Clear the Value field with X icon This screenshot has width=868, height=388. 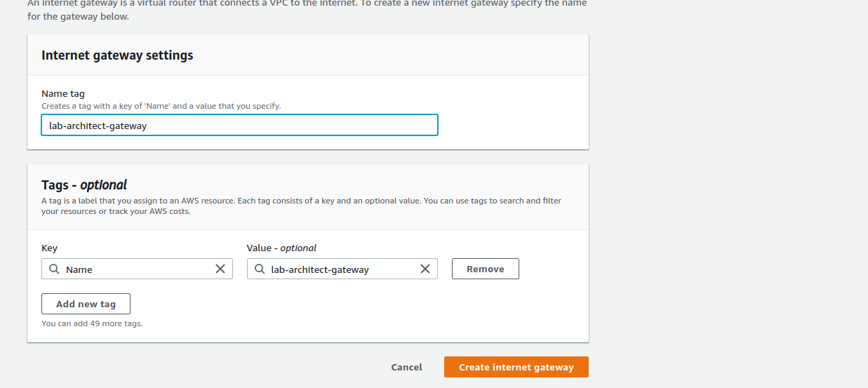(425, 269)
